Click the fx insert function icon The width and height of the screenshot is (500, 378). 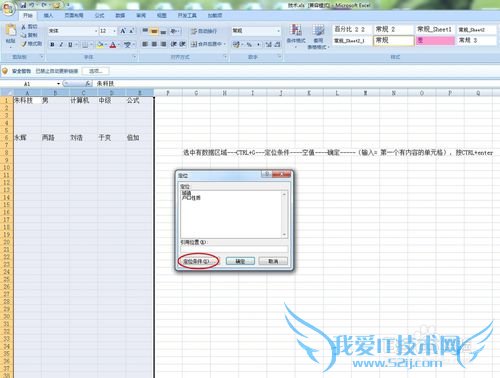[88, 84]
